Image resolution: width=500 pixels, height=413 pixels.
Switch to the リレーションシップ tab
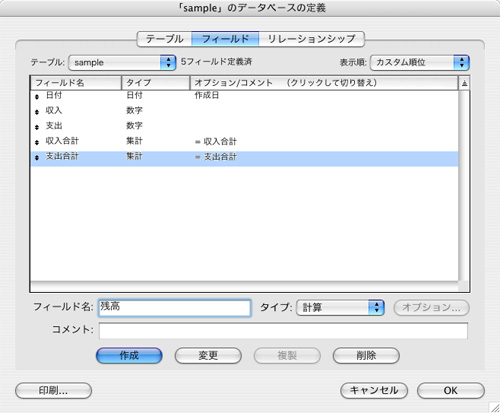311,39
